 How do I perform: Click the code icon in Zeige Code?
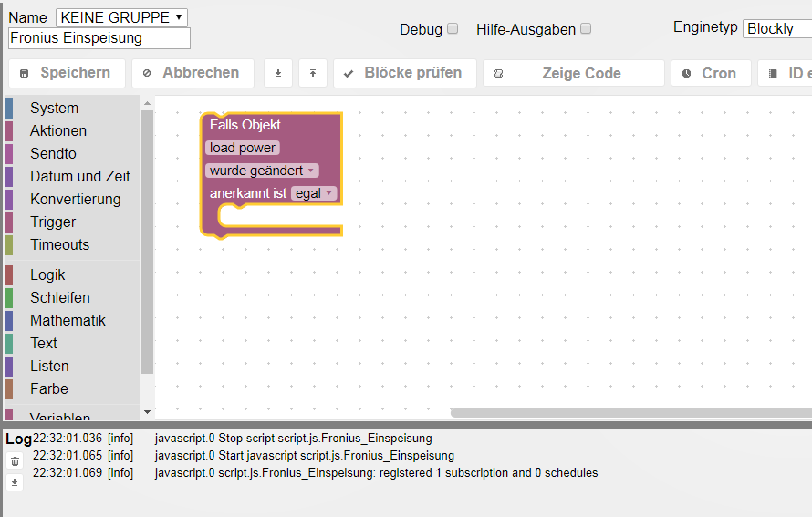pyautogui.click(x=498, y=74)
